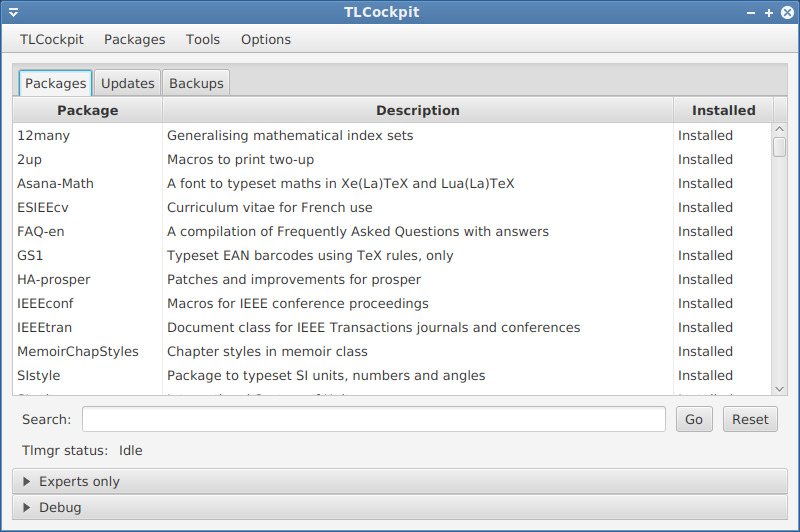Screen dimensions: 800x532
Task: Open the Packages menu
Action: (x=134, y=39)
